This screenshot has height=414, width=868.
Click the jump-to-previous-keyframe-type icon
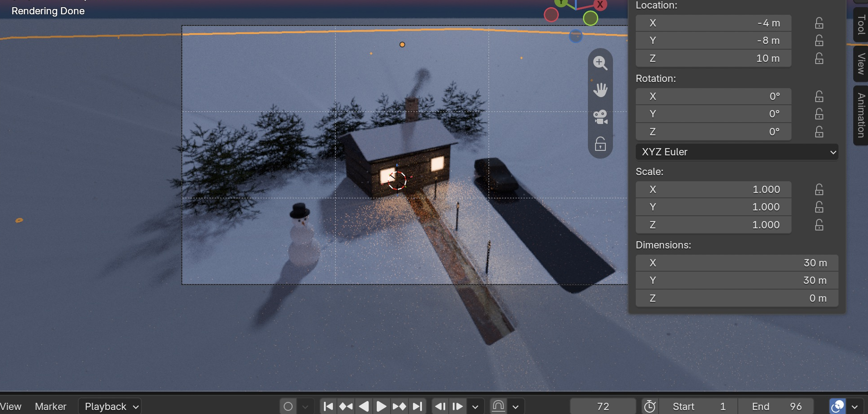tap(440, 406)
